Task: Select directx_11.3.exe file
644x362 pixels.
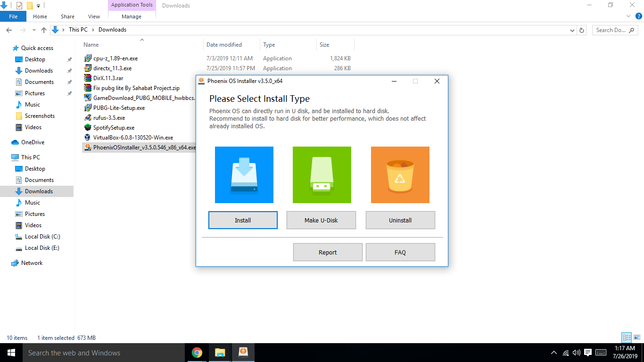Action: (112, 68)
